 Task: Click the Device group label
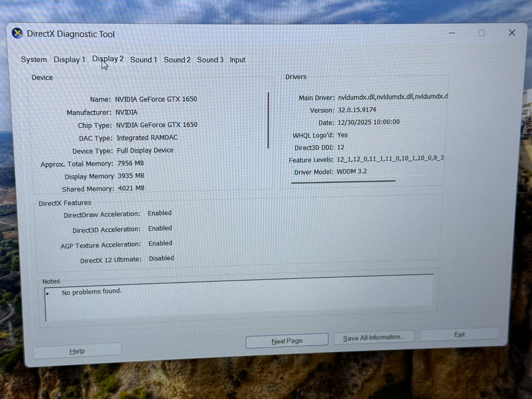(42, 77)
